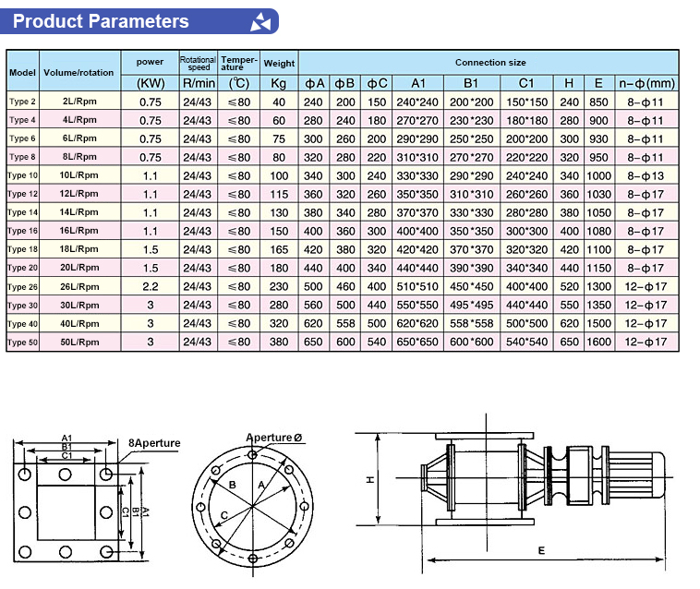Pick the Type 26 model cell
Viewport: 700px width, 589px height.
(x=22, y=286)
